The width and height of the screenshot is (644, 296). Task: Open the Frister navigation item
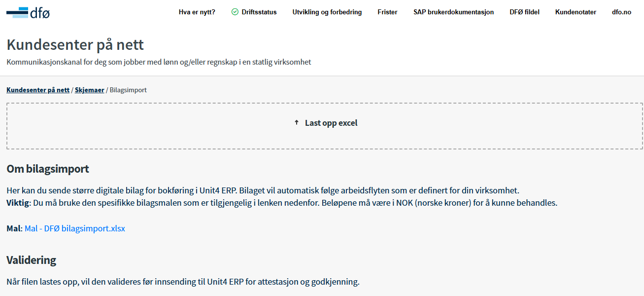click(x=388, y=12)
